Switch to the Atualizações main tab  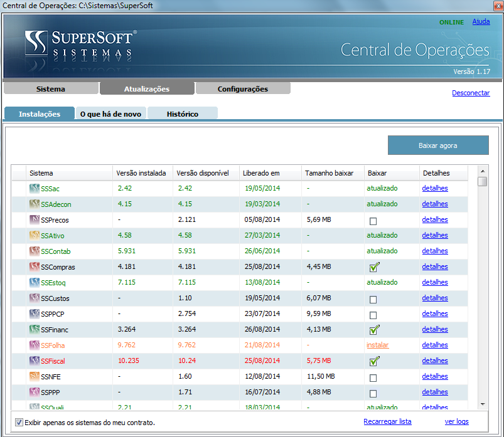click(147, 88)
